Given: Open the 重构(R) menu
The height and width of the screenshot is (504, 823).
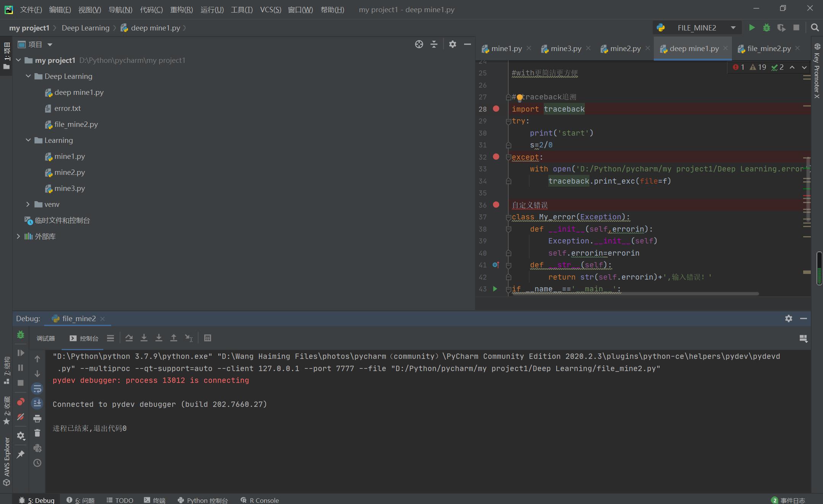Looking at the screenshot, I should [x=181, y=10].
